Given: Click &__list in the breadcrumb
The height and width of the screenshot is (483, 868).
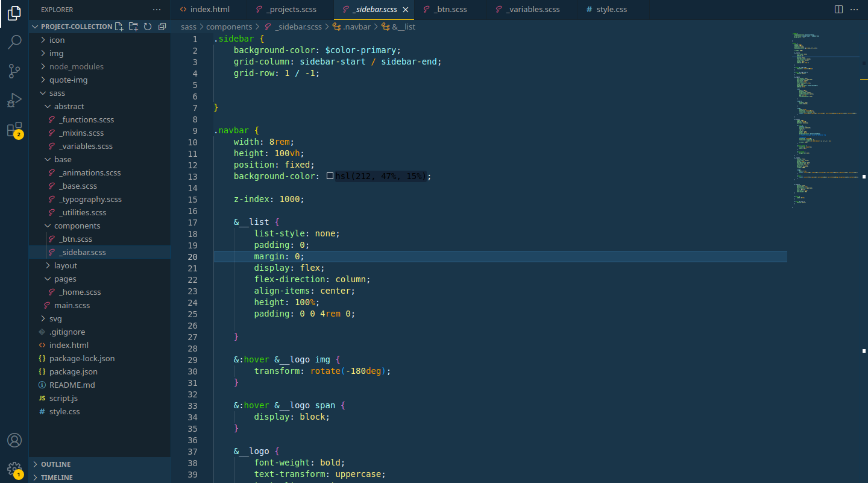Looking at the screenshot, I should (x=398, y=27).
